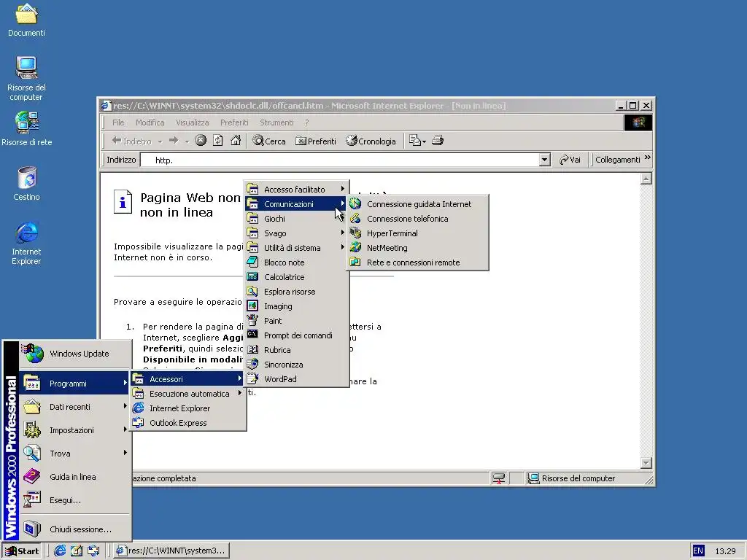This screenshot has height=560, width=747.
Task: Open the File menu in Internet Explorer
Action: click(x=118, y=122)
